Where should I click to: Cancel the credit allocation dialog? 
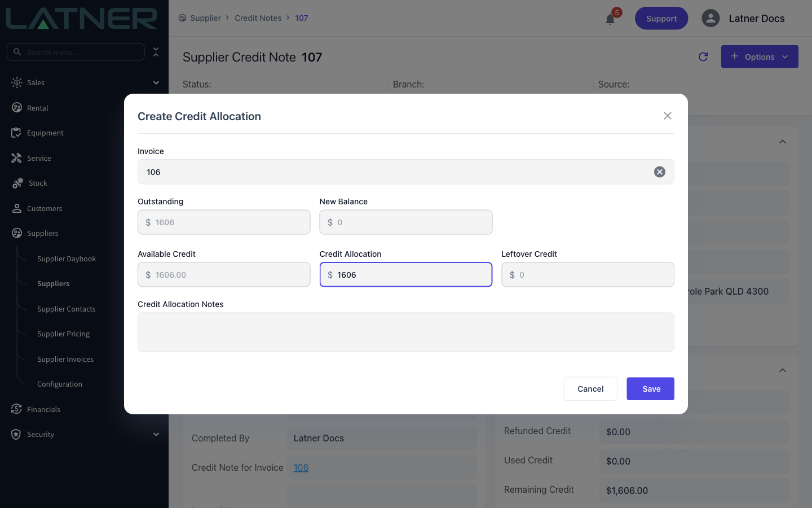pyautogui.click(x=590, y=389)
